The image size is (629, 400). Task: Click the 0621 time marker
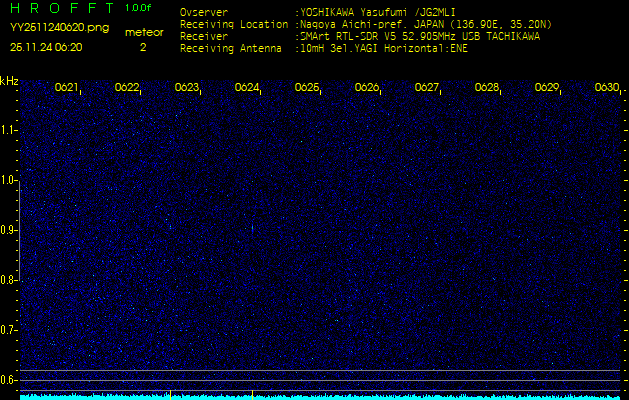tap(66, 87)
